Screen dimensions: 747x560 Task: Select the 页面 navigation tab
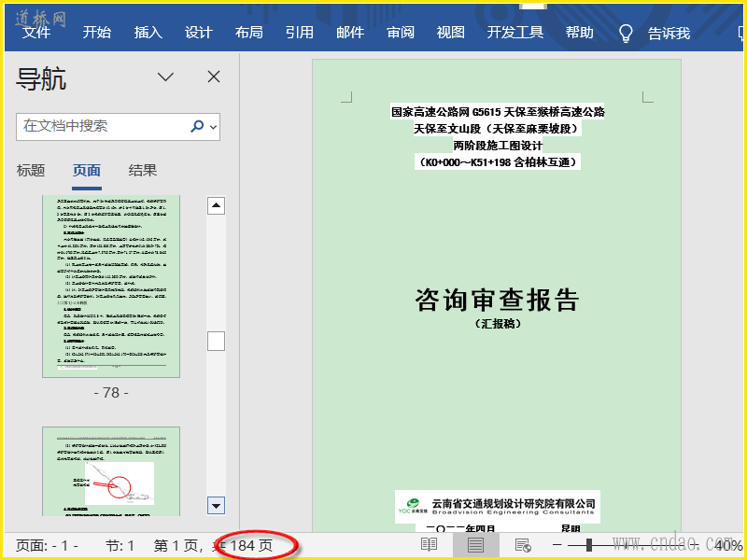pos(87,171)
